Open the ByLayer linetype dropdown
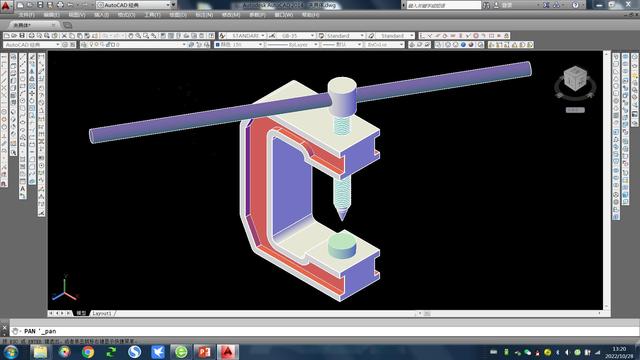The width and height of the screenshot is (640, 360). point(292,44)
